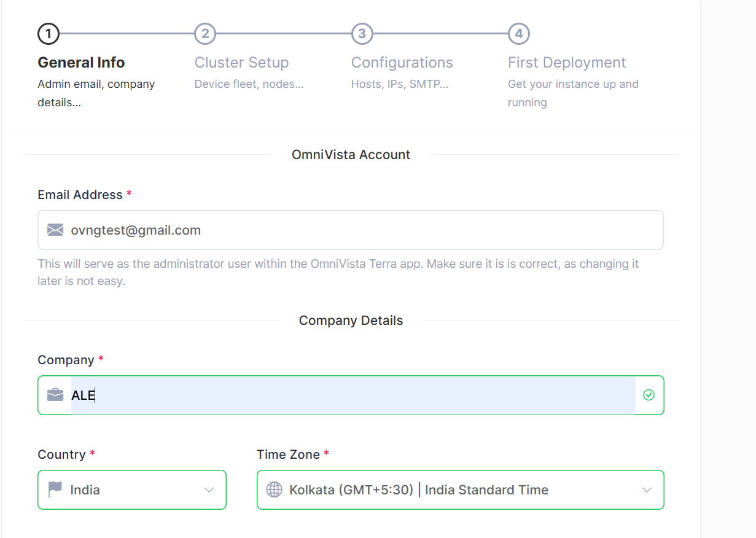756x538 pixels.
Task: Jump to the First Deployment step title
Action: 567,63
